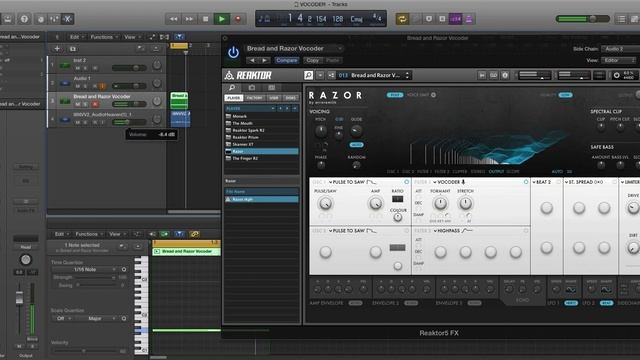Viewport: 640px width, 360px height.
Task: Click the Rewind transport button
Action: click(x=173, y=19)
